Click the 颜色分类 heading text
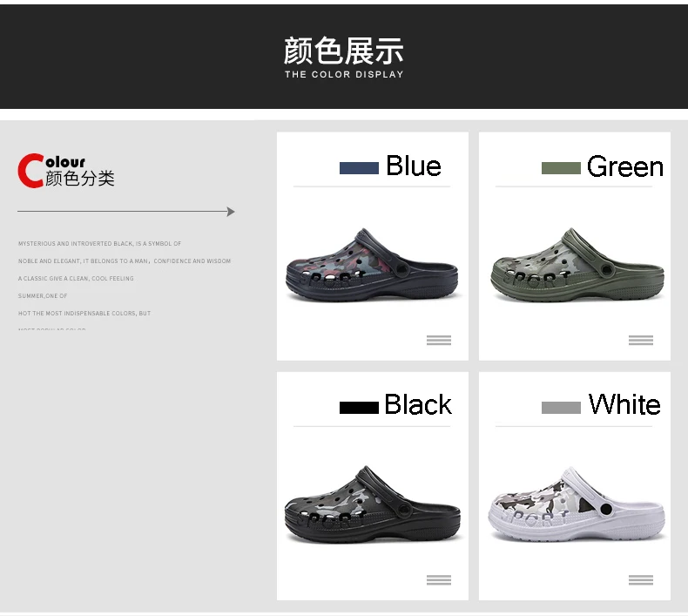Viewport: 688px width, 616px height. point(80,179)
